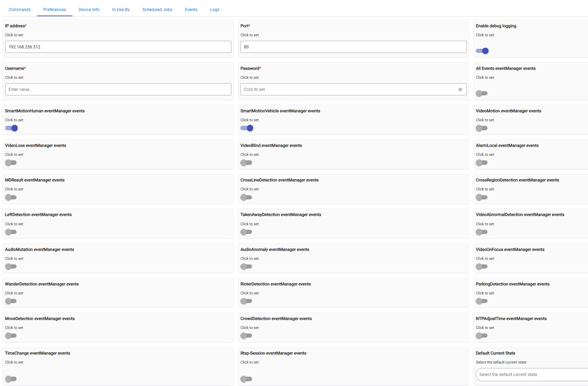Turn on ParkingDetection eventManager events
This screenshot has width=588, height=386.
(x=481, y=301)
